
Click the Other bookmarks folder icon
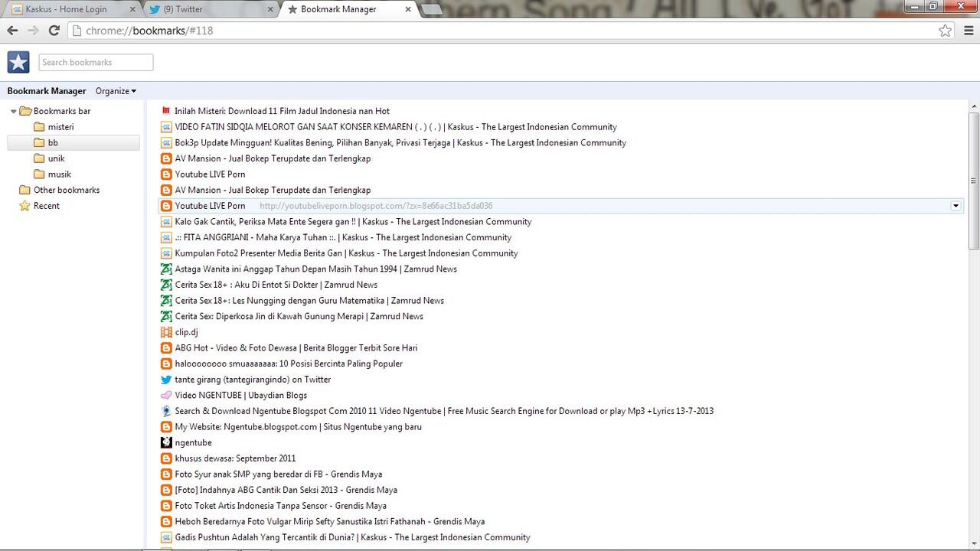[24, 190]
